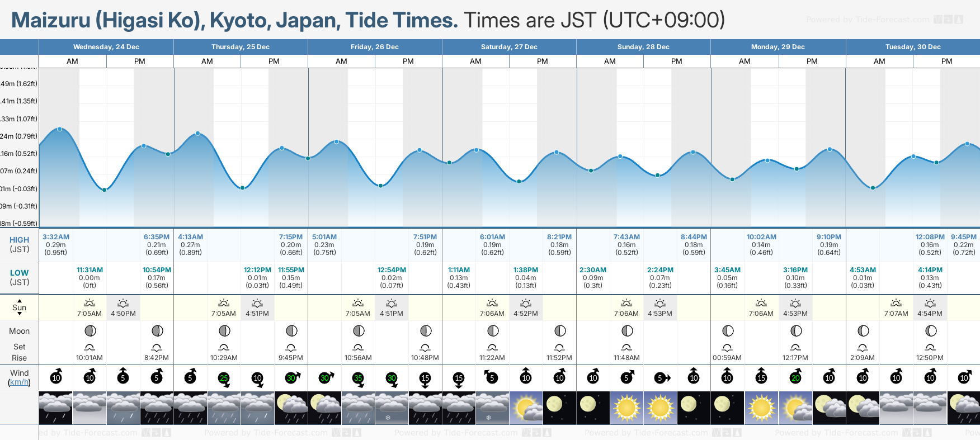Click the wind marker showing 20 on Monday
The image size is (980, 440).
point(795,378)
